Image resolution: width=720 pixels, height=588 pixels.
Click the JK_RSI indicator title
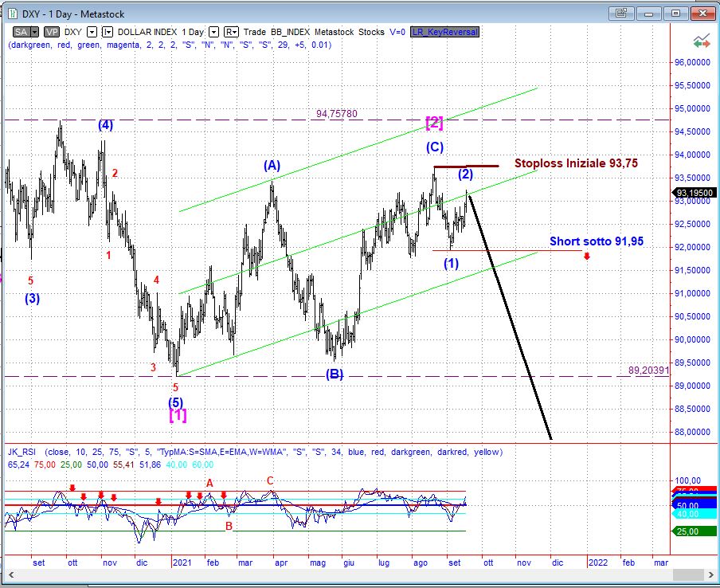pos(24,452)
